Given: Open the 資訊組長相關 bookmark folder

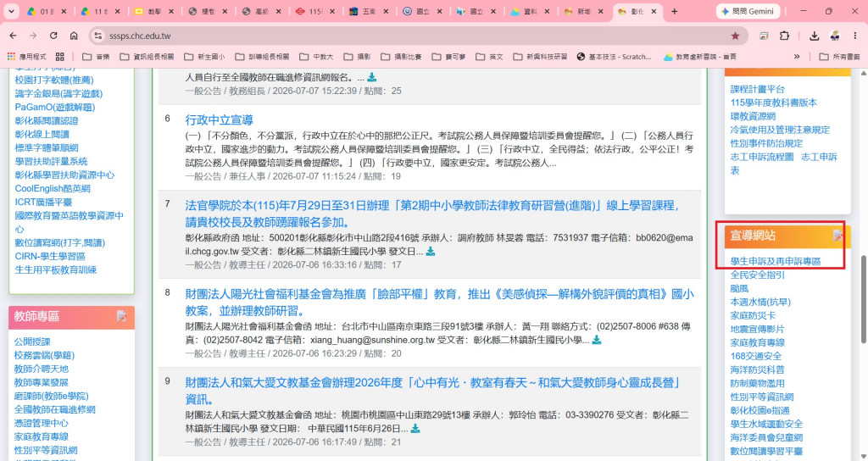Looking at the screenshot, I should click(147, 57).
